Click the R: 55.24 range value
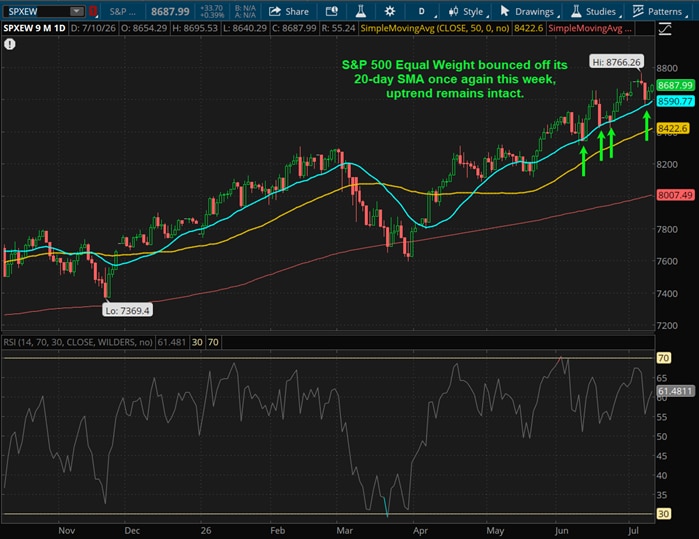 pos(338,29)
